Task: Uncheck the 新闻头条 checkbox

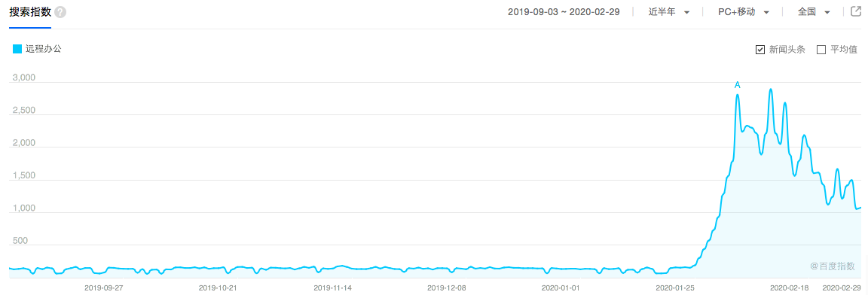Action: pos(760,50)
